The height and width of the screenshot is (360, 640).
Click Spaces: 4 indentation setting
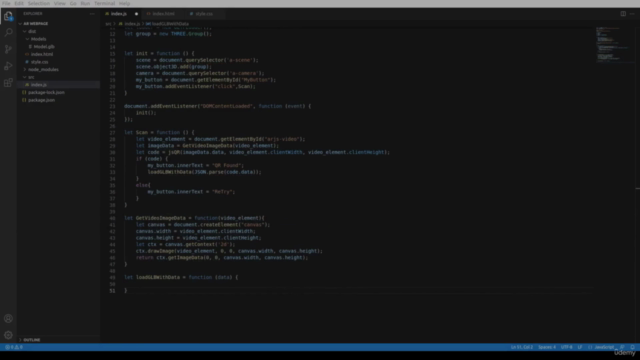click(x=547, y=347)
